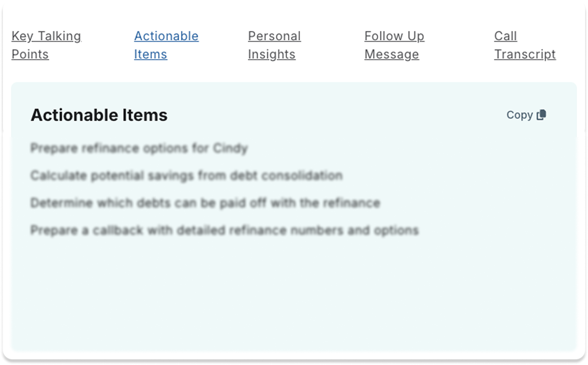
Task: Click the word "Message" in the tab bar
Action: [x=392, y=54]
